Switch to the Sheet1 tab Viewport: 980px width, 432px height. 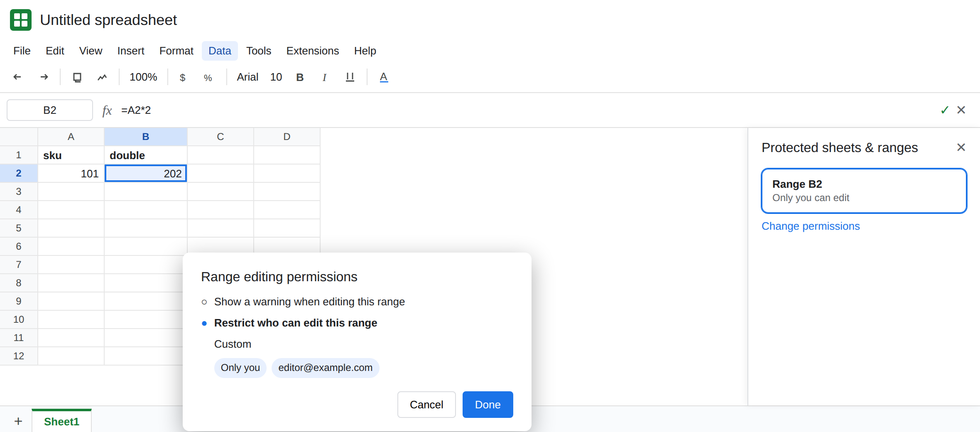point(61,421)
